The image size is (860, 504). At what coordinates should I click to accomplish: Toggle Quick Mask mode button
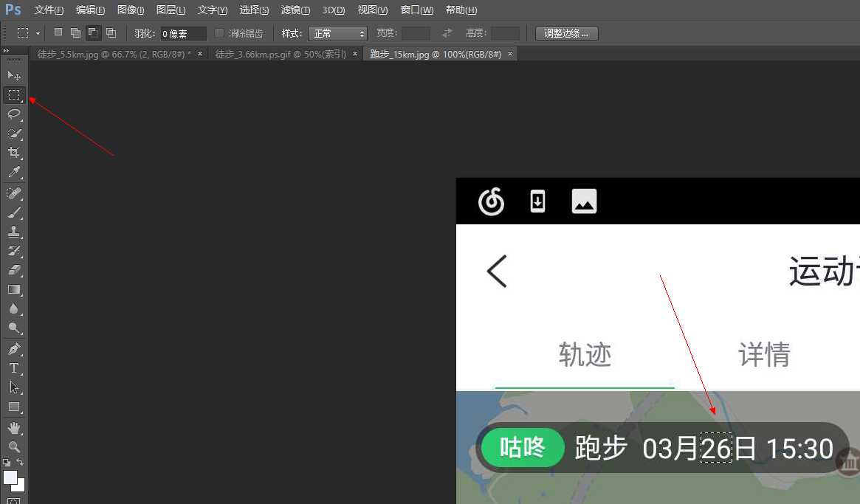(x=14, y=500)
